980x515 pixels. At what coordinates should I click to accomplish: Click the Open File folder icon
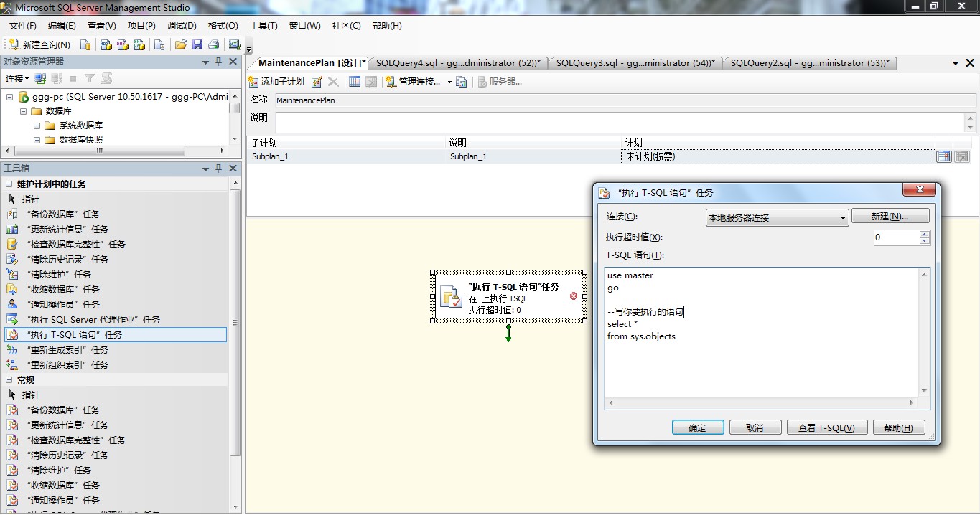(180, 44)
